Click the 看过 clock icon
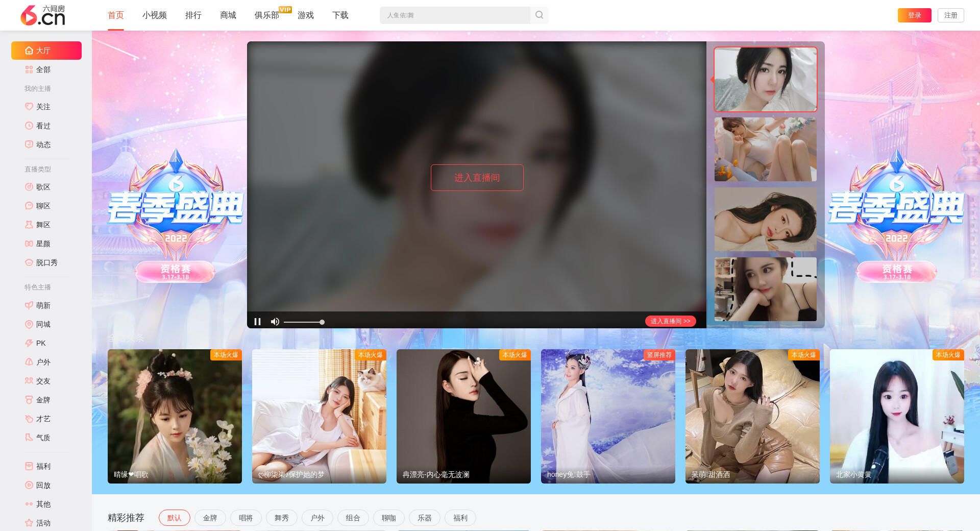The image size is (980, 531). 29,126
